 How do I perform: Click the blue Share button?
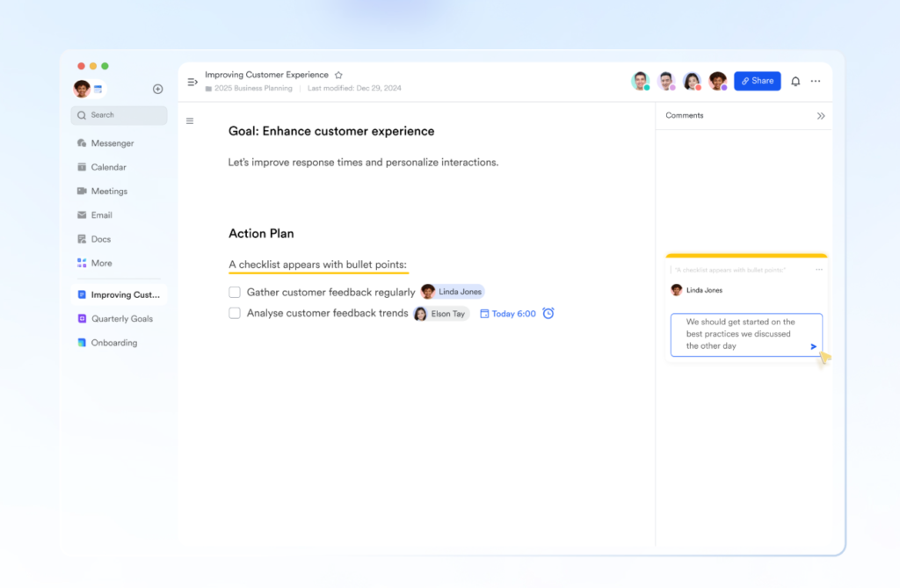pos(757,81)
